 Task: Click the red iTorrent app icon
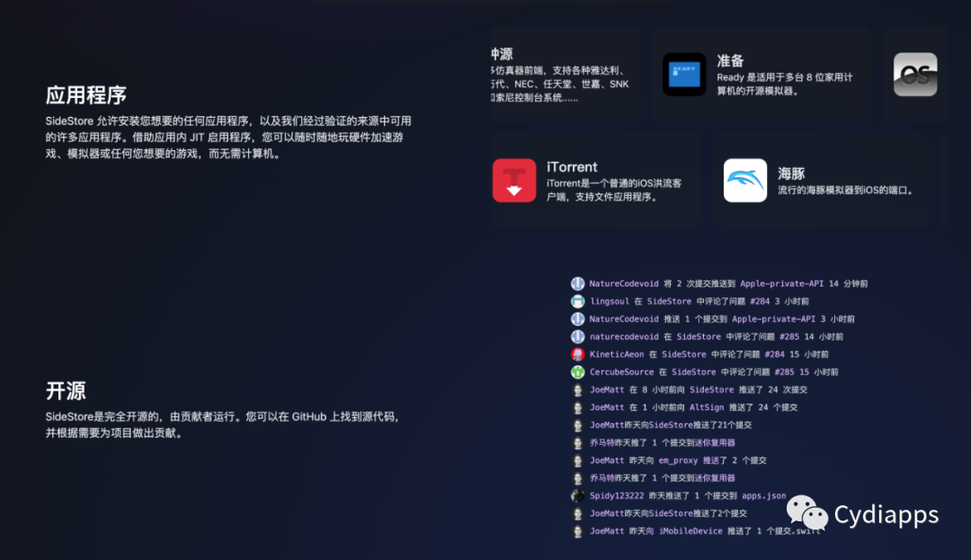click(x=514, y=181)
